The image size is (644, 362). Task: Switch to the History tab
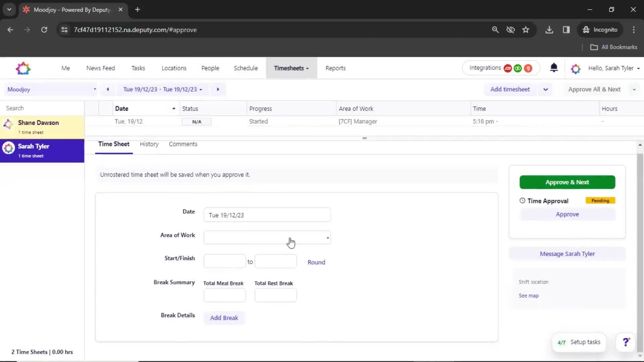click(149, 144)
